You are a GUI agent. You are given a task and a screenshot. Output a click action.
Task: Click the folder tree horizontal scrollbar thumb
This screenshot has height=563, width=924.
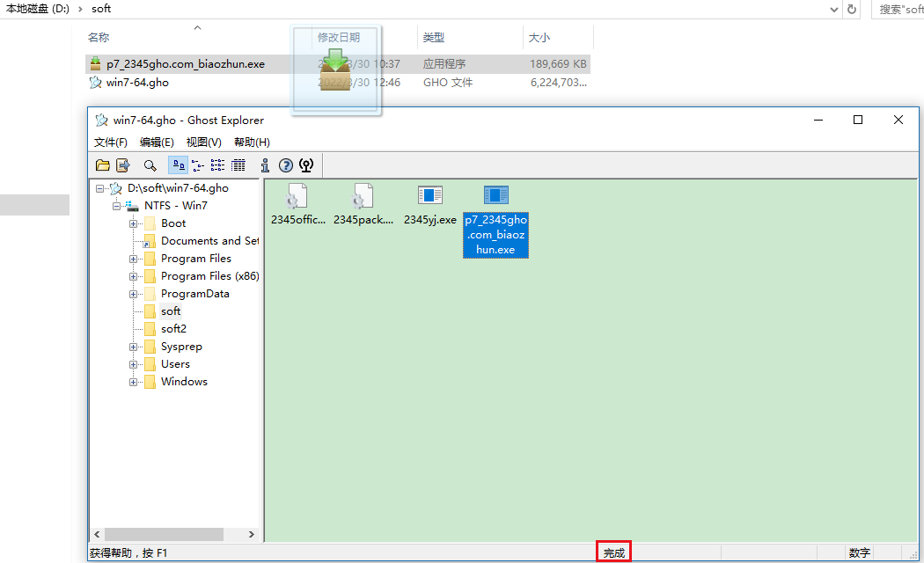pyautogui.click(x=164, y=534)
